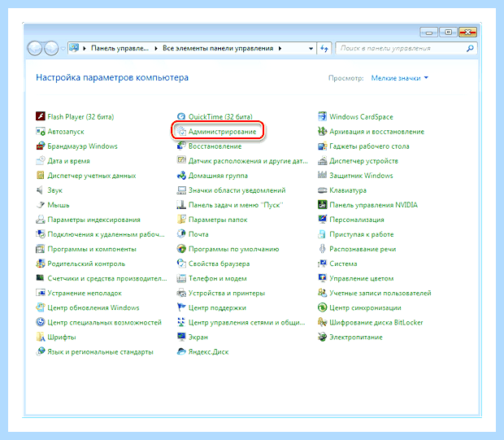Click the Звук speaker icon
The width and height of the screenshot is (504, 440).
coord(40,190)
